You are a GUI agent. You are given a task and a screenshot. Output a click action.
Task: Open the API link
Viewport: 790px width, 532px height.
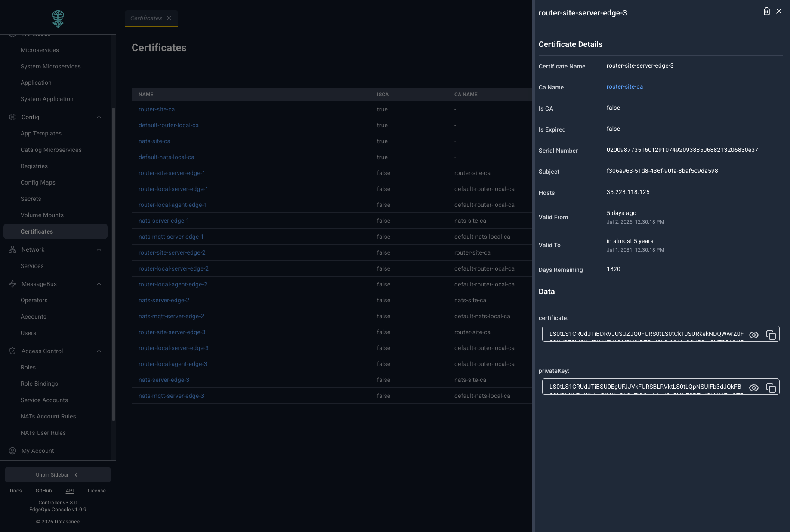(70, 491)
